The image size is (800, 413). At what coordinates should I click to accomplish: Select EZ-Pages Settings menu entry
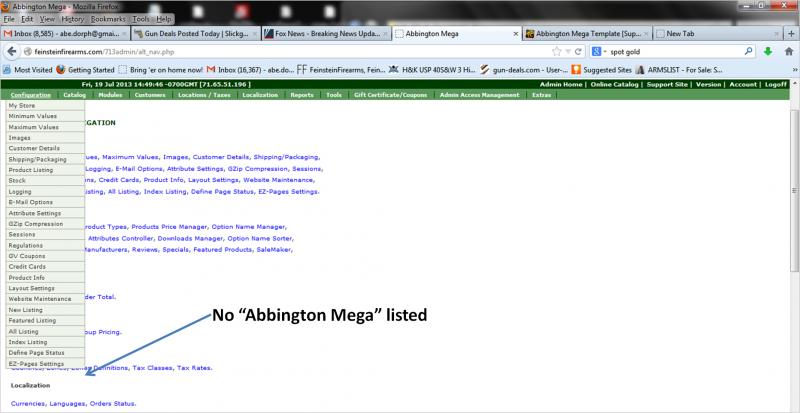pyautogui.click(x=45, y=364)
